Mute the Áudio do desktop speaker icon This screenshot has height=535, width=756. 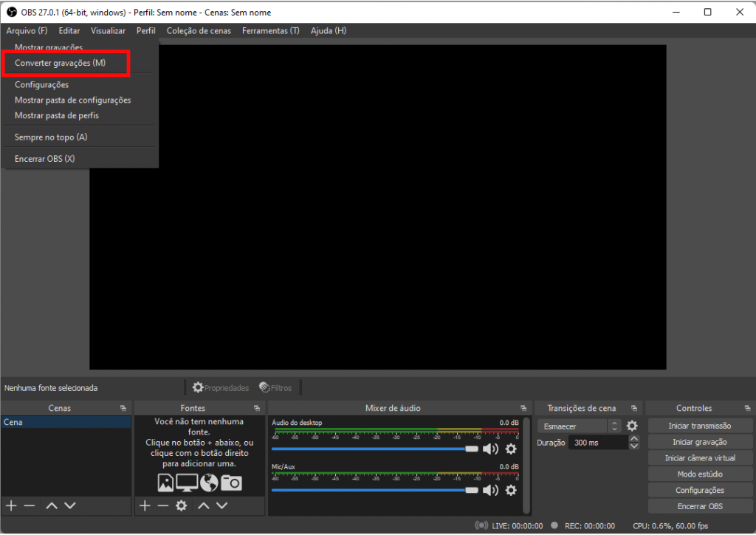tap(490, 449)
